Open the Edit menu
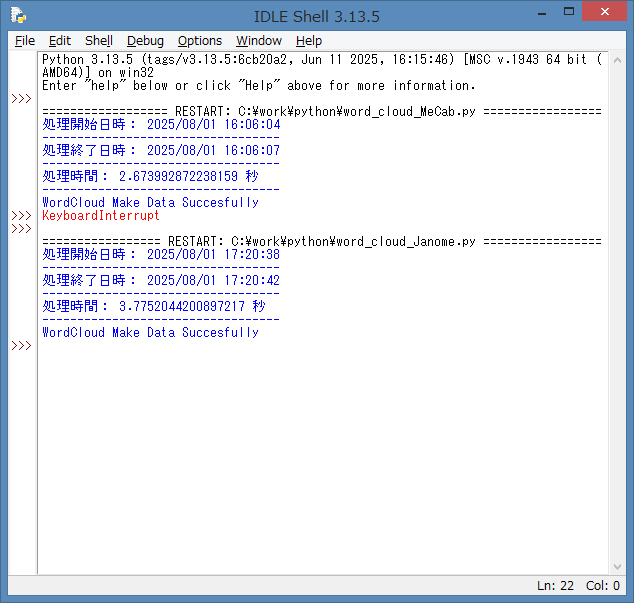 click(x=60, y=41)
